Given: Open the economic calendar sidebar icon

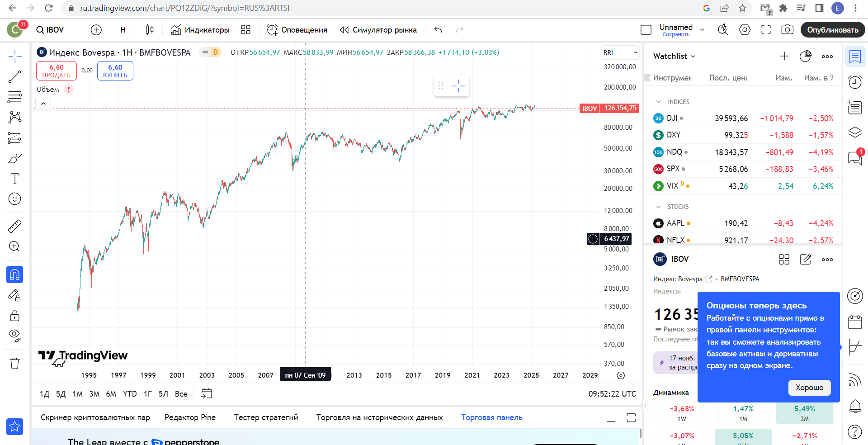Looking at the screenshot, I should [x=855, y=322].
